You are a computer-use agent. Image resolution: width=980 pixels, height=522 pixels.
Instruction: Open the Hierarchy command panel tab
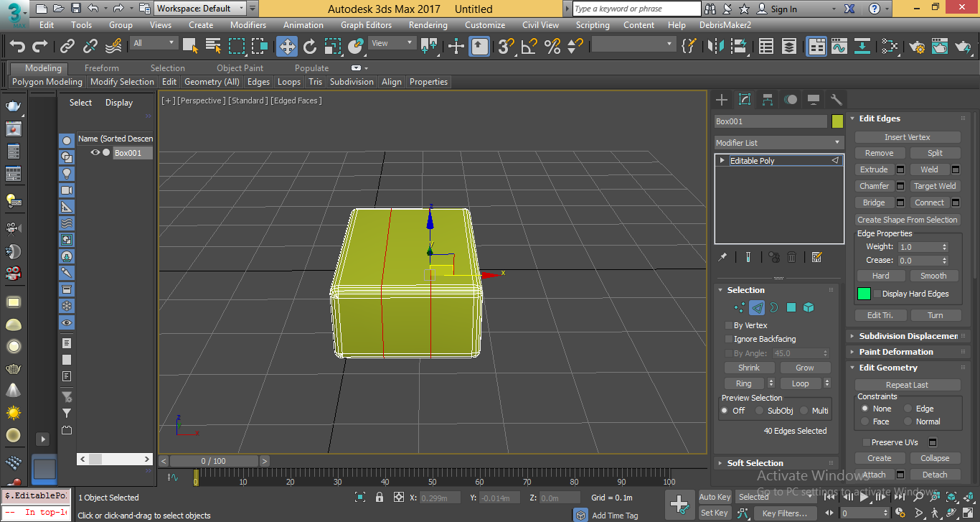(x=768, y=100)
